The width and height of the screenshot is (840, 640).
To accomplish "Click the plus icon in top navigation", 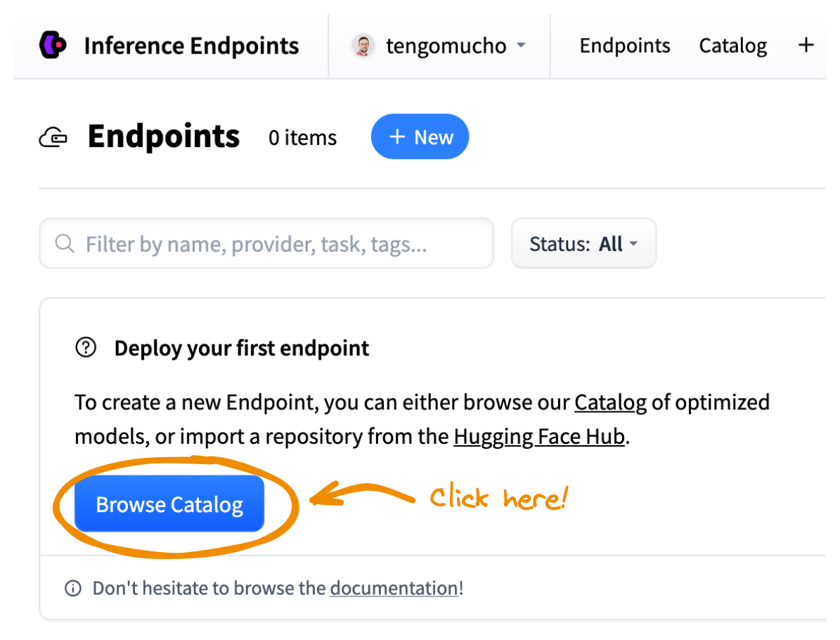I will coord(806,44).
